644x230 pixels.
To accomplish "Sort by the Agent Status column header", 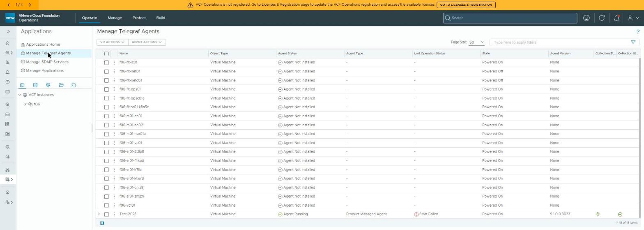I will coord(287,53).
